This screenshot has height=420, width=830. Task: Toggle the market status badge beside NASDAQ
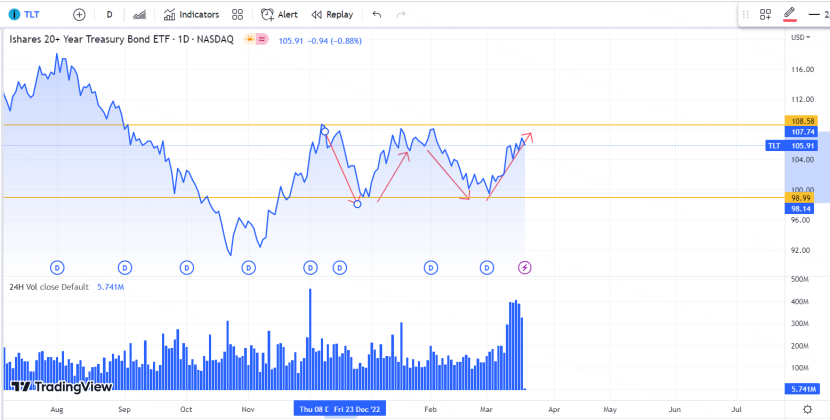[x=247, y=39]
